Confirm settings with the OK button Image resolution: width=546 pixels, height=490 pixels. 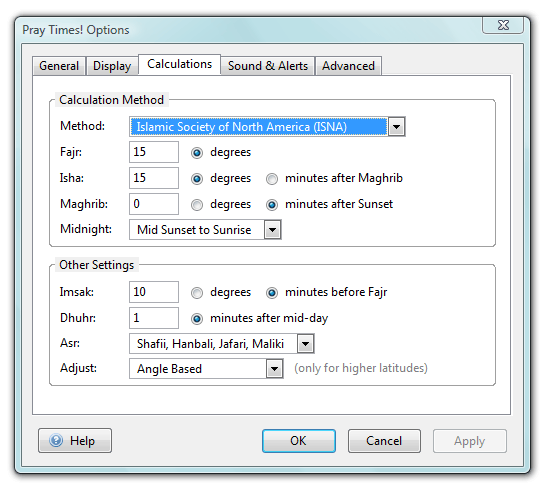(299, 441)
